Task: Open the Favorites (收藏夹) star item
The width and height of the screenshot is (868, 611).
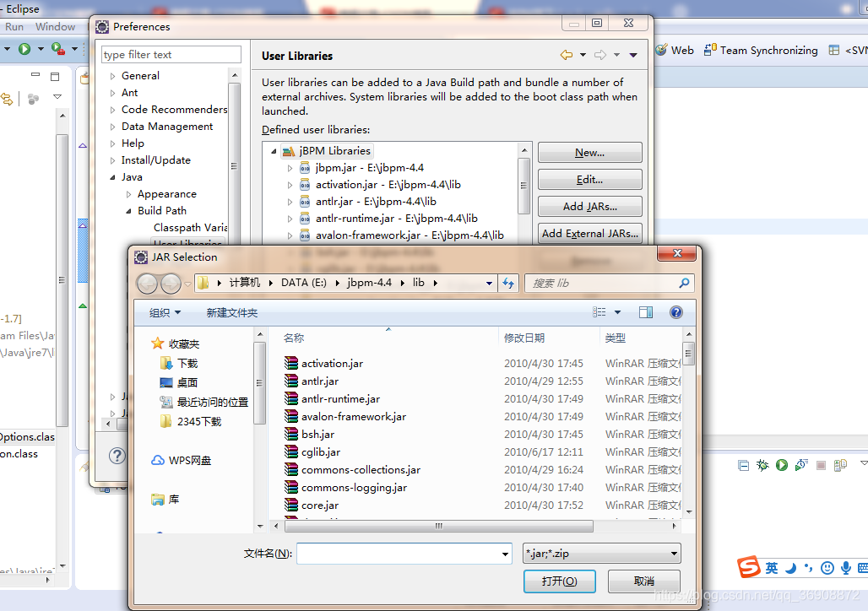Action: 175,343
